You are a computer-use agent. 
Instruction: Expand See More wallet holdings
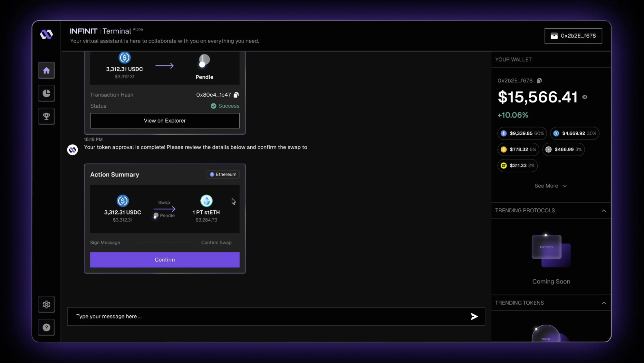tap(551, 186)
